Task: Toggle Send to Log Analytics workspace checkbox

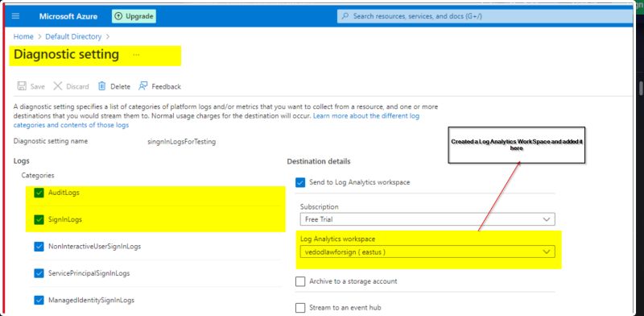Action: coord(300,182)
